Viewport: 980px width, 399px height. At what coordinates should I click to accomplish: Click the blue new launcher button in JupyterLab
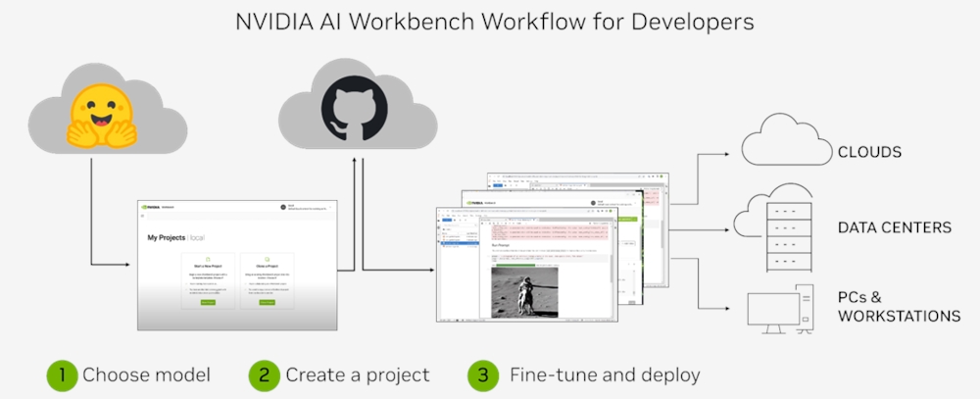447,220
